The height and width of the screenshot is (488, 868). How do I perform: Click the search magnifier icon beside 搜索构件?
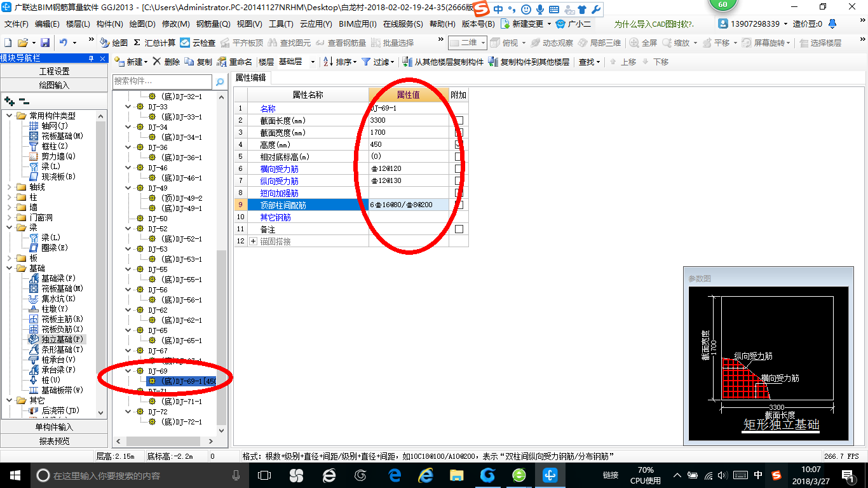click(219, 82)
